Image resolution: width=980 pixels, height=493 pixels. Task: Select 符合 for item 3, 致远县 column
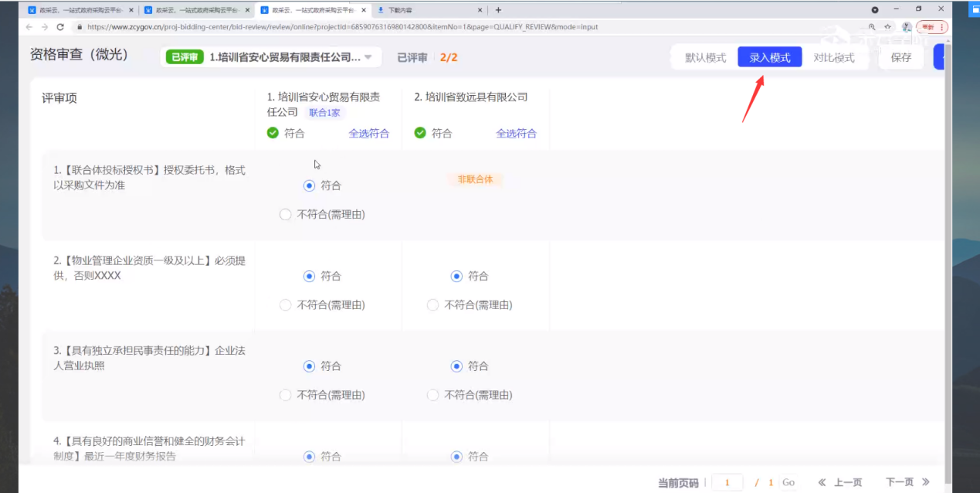[456, 366]
